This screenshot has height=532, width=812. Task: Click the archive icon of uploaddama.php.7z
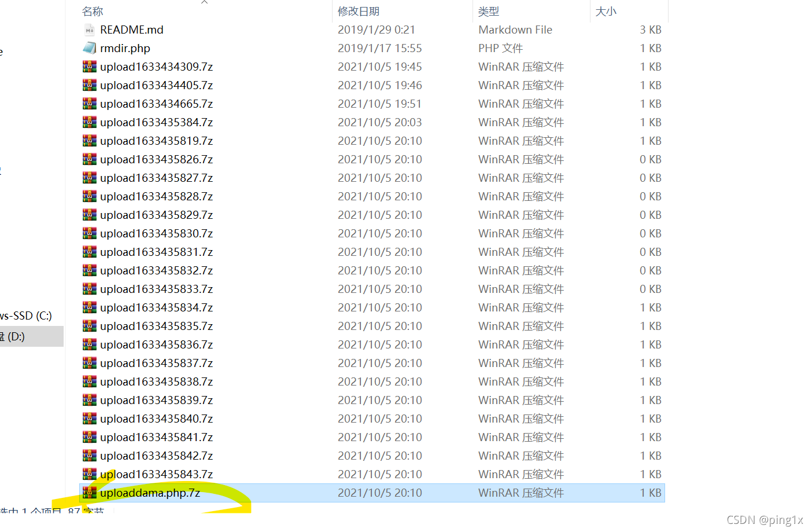[90, 493]
